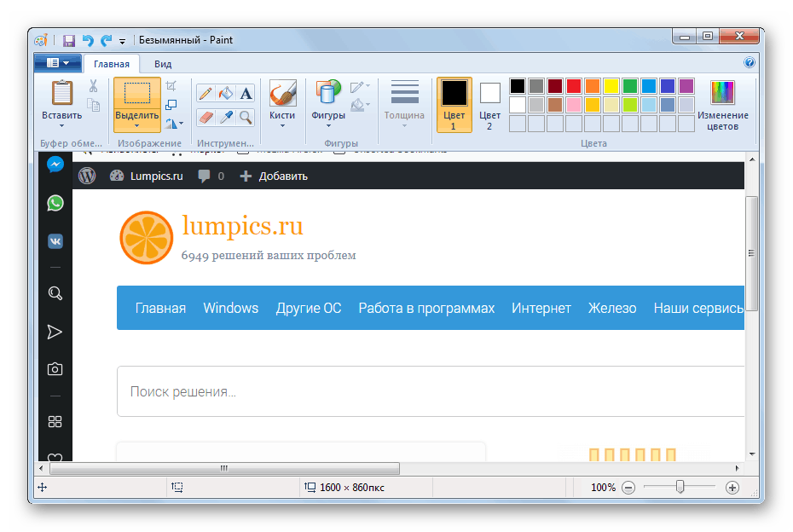Screen dimensions: 793x532
Task: Click the Вставить paste button
Action: click(x=61, y=98)
